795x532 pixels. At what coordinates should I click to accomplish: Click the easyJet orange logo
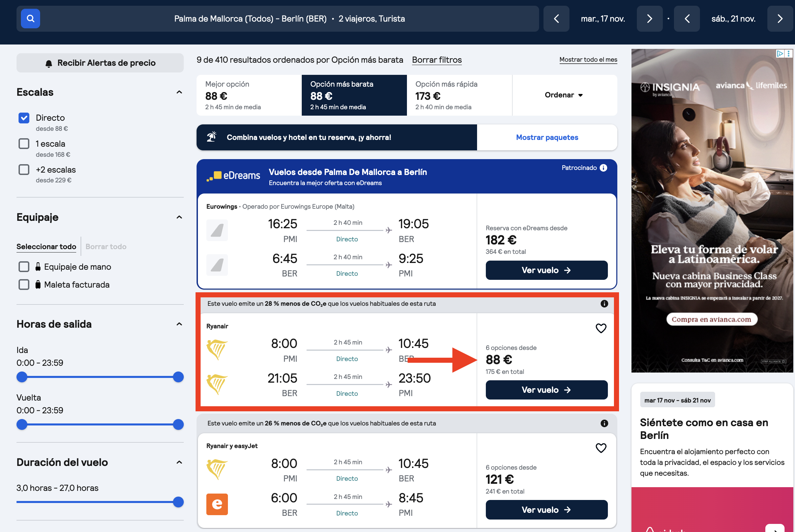[217, 504]
